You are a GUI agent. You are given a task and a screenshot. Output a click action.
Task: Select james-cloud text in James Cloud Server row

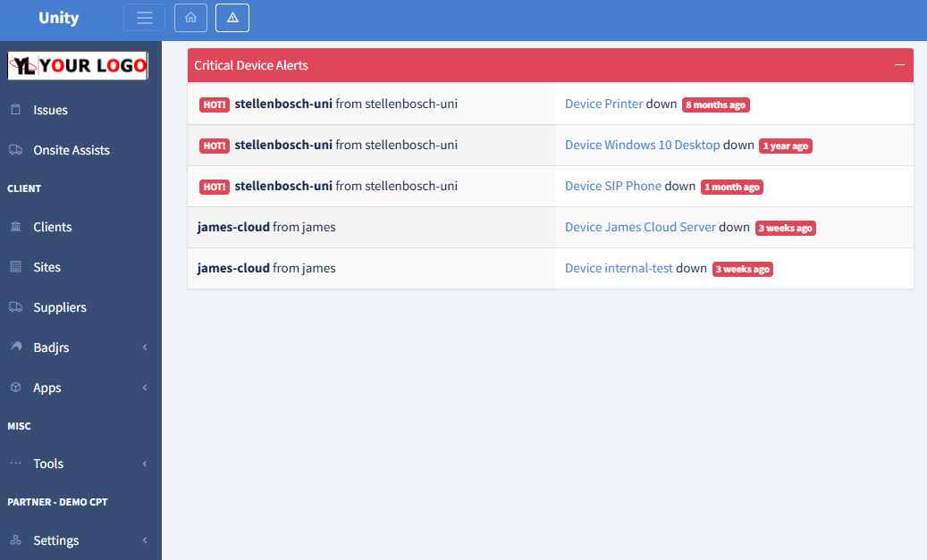pos(233,227)
